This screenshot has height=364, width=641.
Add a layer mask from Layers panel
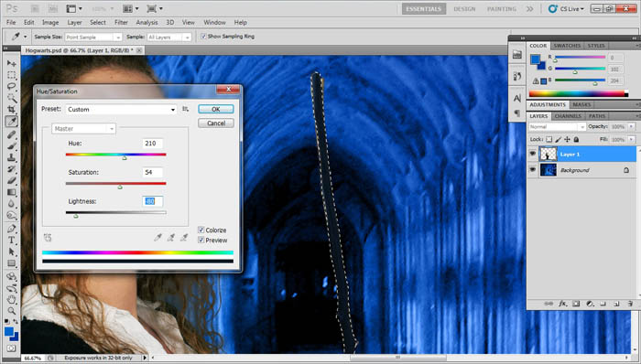pos(576,304)
